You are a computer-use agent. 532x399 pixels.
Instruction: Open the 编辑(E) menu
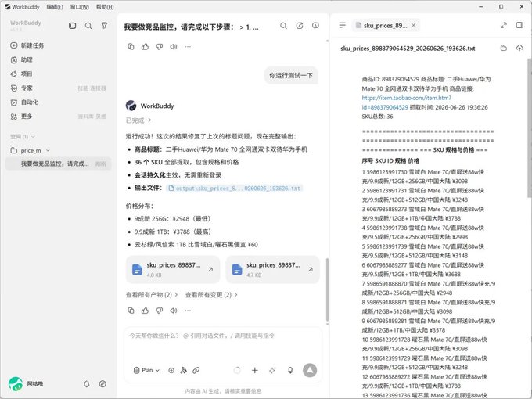pos(55,7)
